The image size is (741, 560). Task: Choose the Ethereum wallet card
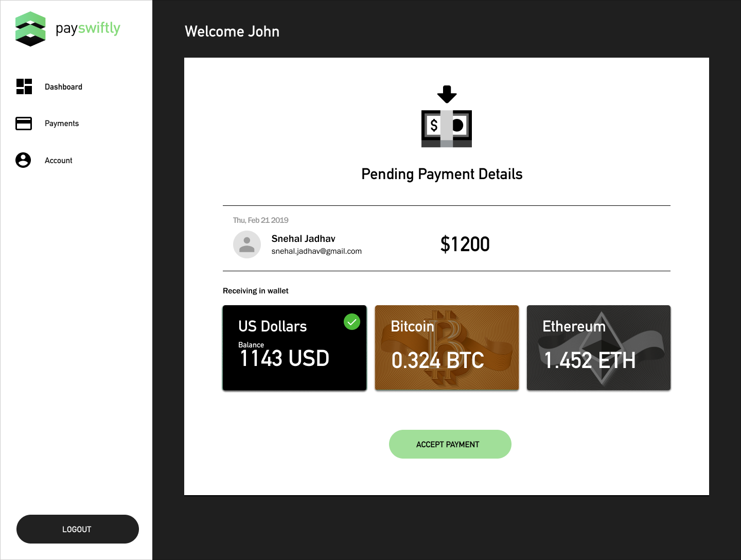(598, 348)
